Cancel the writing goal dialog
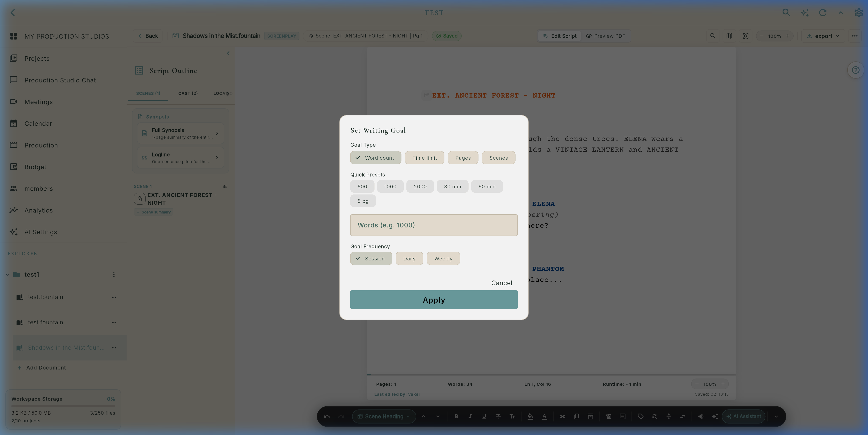Image resolution: width=868 pixels, height=435 pixels. 501,283
